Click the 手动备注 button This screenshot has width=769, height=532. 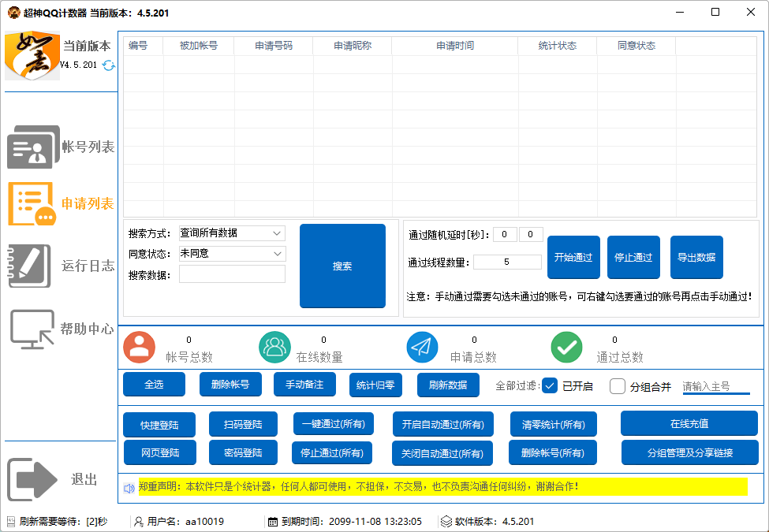pyautogui.click(x=304, y=385)
